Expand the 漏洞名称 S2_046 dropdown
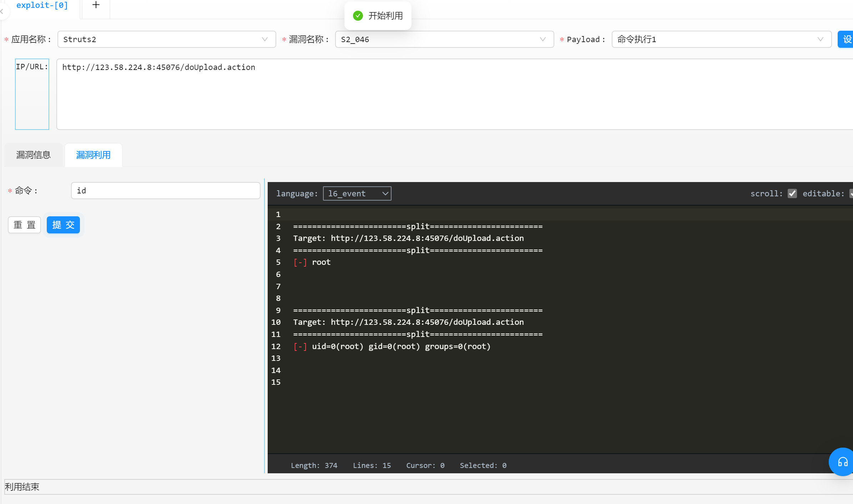853x504 pixels. [444, 39]
